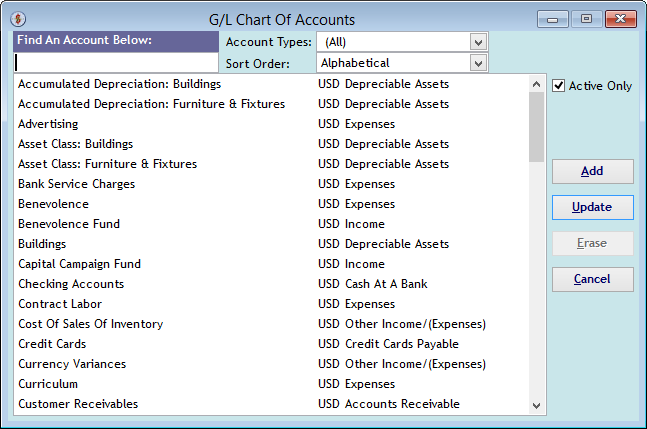Image resolution: width=647 pixels, height=429 pixels.
Task: Select the Contract Labor account
Action: click(271, 304)
